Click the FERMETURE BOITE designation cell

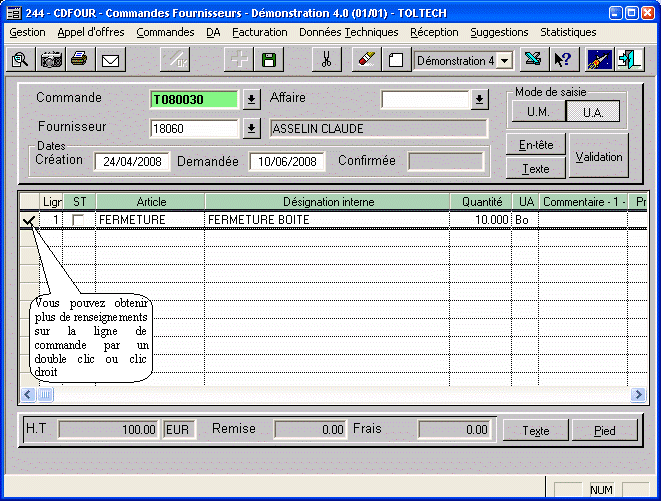328,220
